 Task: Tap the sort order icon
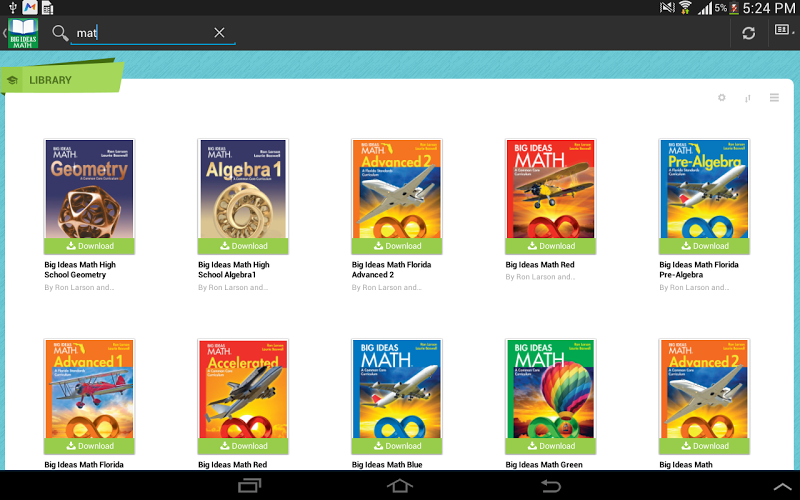[748, 98]
